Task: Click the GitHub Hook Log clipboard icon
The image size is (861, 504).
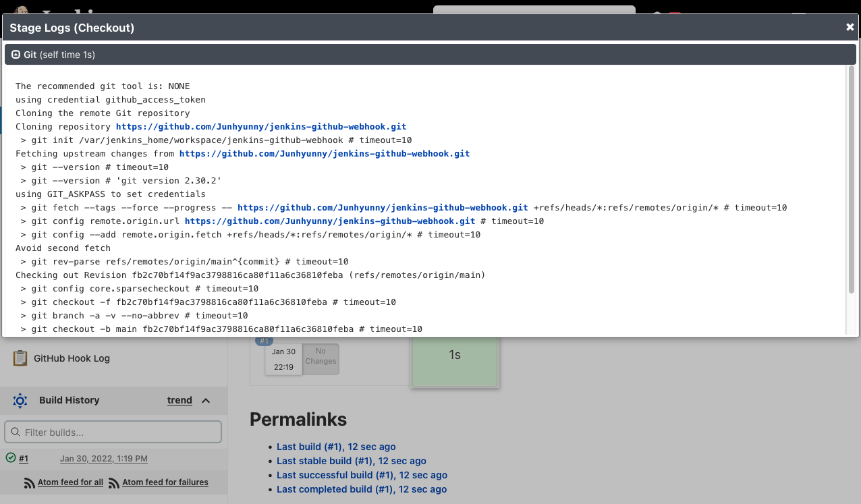Action: tap(20, 358)
